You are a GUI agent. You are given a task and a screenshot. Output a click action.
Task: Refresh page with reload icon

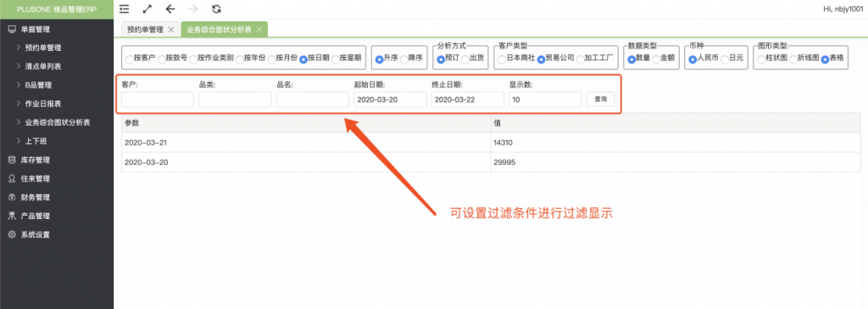tap(216, 8)
